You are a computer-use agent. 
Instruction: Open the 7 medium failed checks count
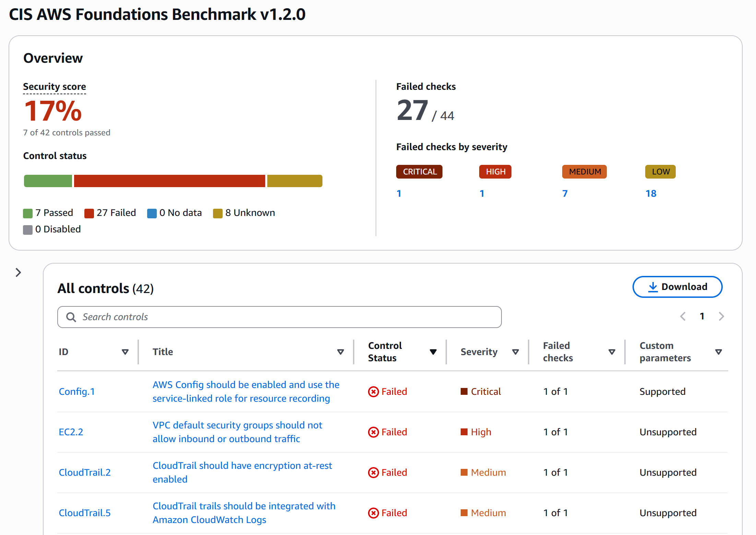(x=565, y=194)
